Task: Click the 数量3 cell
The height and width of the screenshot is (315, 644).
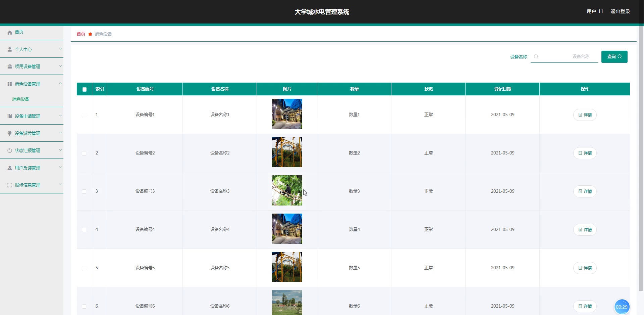Action: coord(354,191)
